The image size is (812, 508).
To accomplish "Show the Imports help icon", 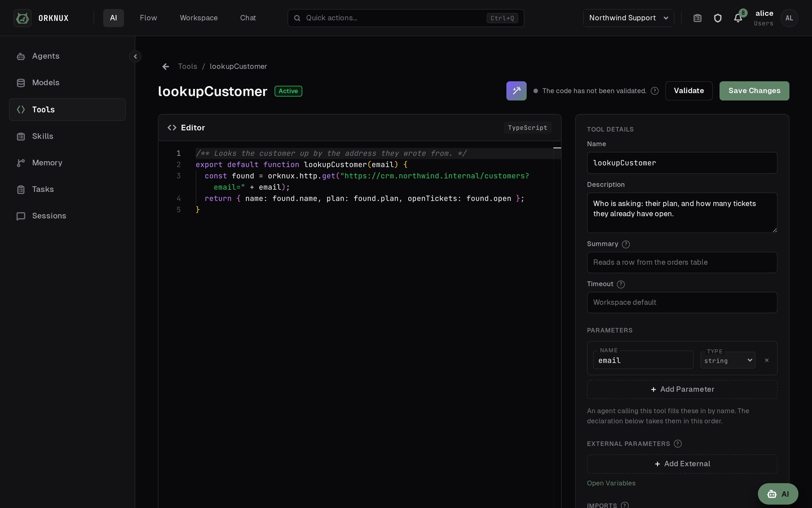I will (625, 505).
